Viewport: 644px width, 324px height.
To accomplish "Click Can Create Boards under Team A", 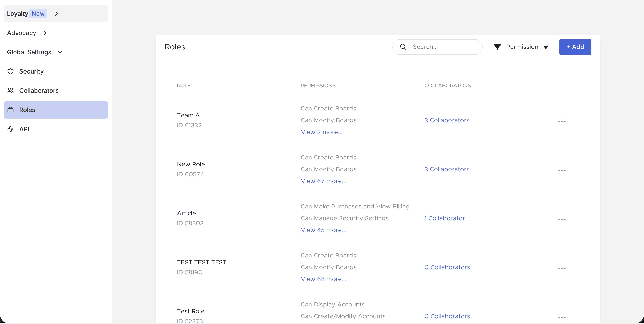I will 328,109.
